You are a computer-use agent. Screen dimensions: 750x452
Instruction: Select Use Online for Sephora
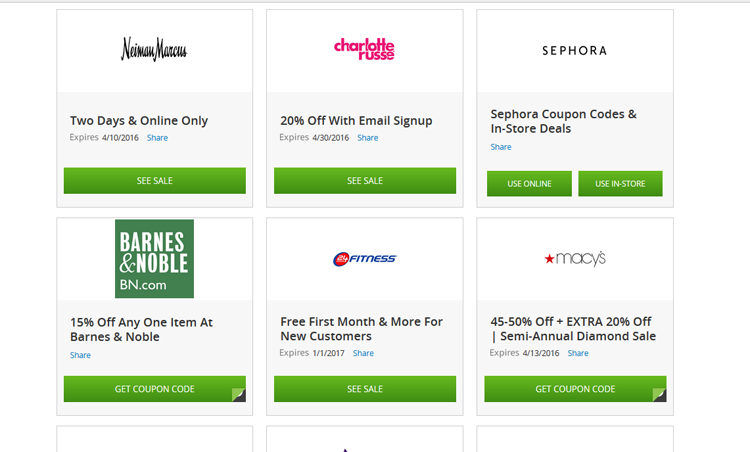(x=529, y=184)
